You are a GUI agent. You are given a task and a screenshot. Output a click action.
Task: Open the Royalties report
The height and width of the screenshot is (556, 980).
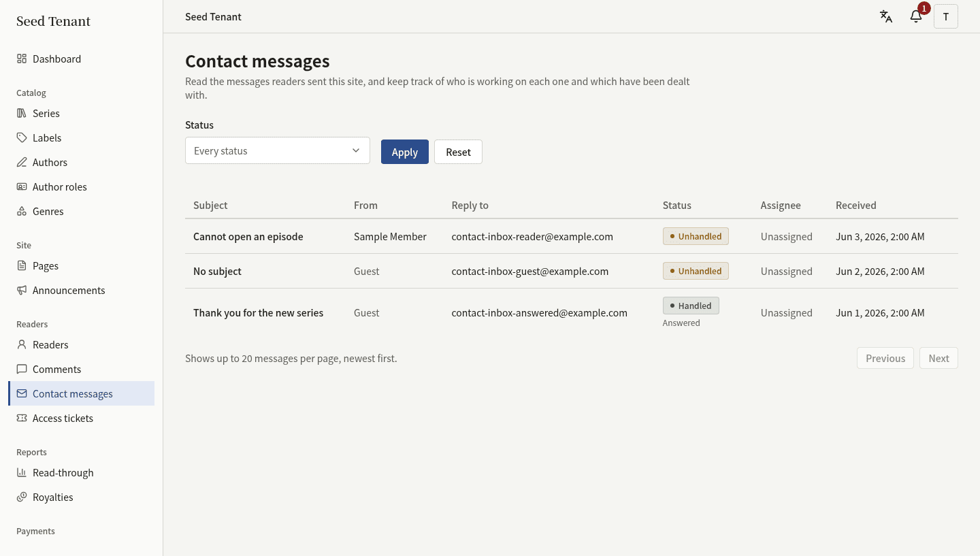click(x=82, y=497)
